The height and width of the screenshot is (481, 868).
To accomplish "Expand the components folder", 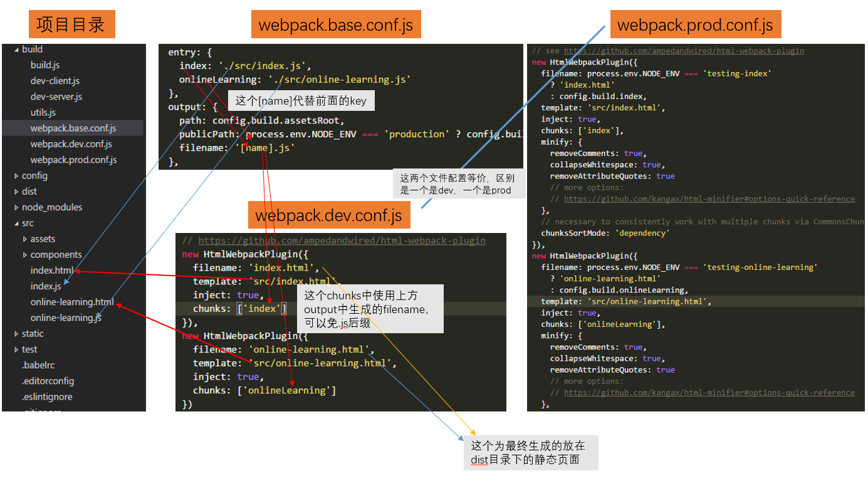I will click(25, 255).
